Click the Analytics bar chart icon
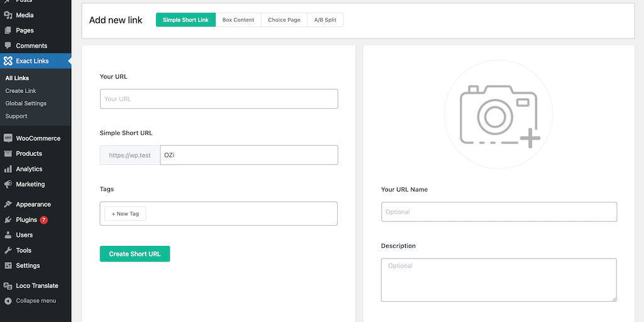The height and width of the screenshot is (322, 644). [8, 169]
